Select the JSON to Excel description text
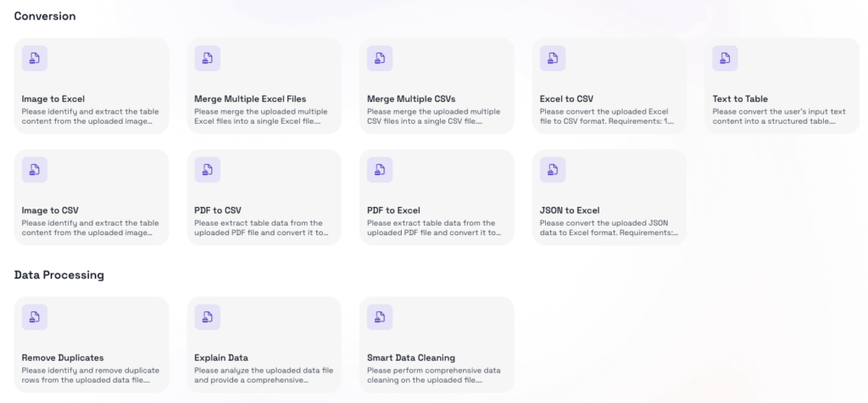 pos(609,227)
